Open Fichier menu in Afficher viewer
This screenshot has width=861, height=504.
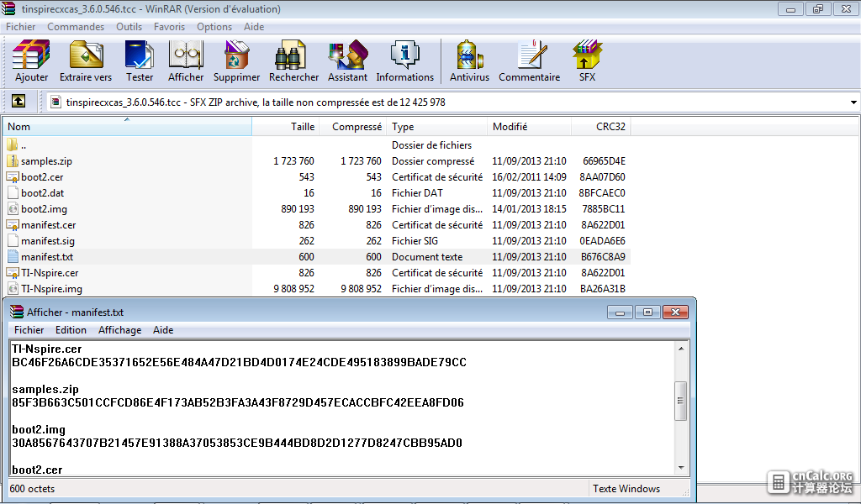click(29, 329)
